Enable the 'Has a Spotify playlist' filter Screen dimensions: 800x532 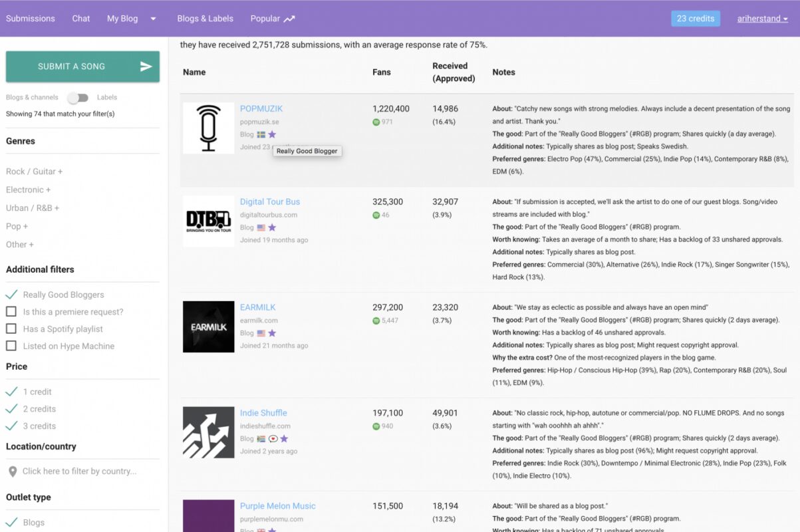pos(11,329)
